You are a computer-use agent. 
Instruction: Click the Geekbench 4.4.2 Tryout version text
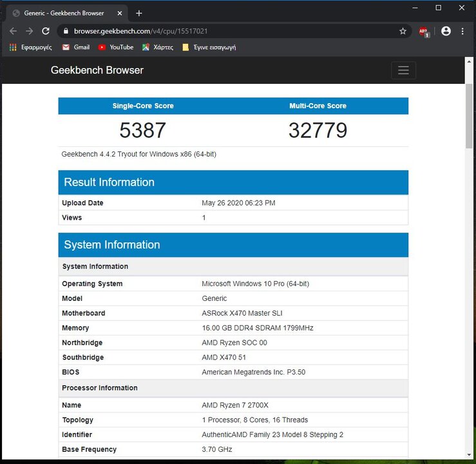pos(138,154)
